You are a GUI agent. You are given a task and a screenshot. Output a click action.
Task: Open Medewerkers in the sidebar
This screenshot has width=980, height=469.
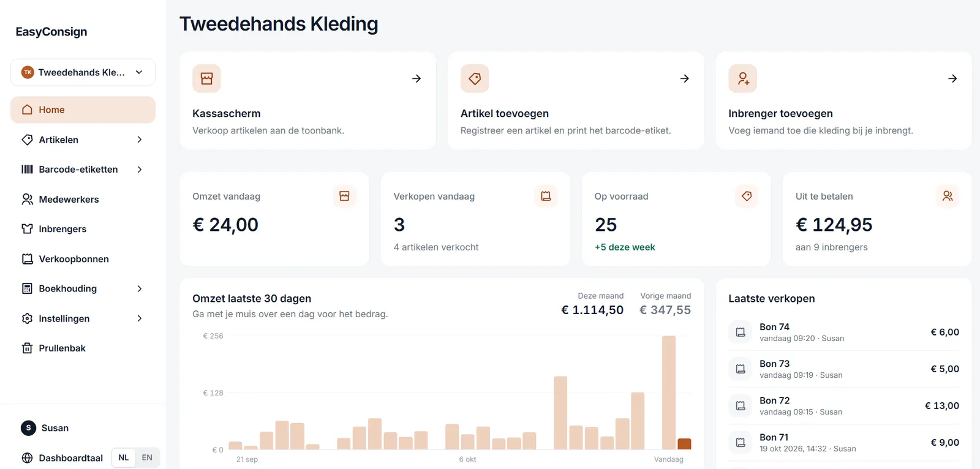[83, 199]
